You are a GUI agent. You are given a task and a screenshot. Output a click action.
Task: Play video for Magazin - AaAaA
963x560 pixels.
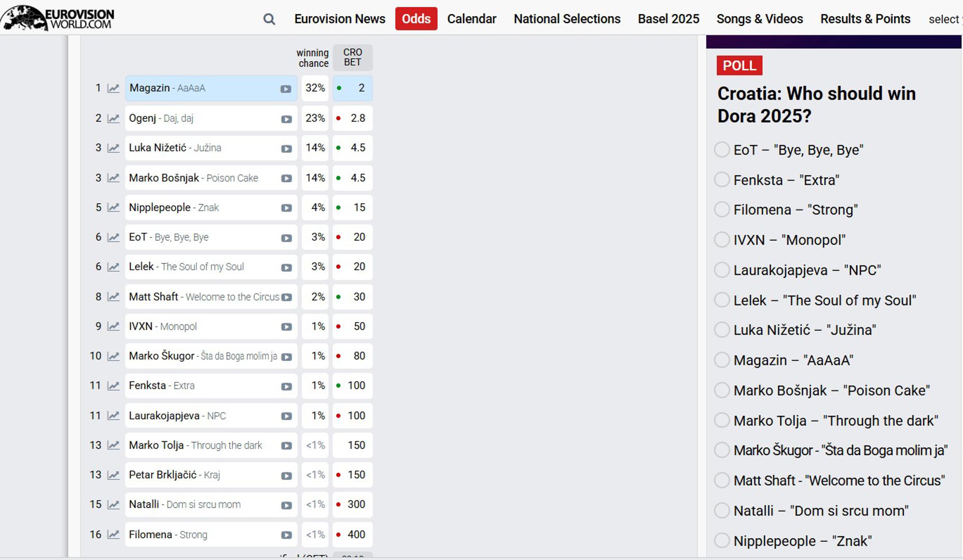(286, 89)
